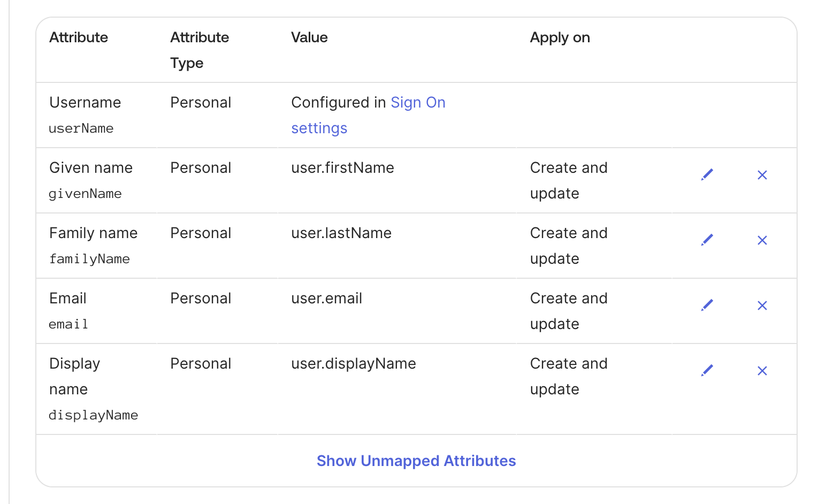Image resolution: width=826 pixels, height=504 pixels.
Task: Click the Value column header
Action: tap(309, 37)
